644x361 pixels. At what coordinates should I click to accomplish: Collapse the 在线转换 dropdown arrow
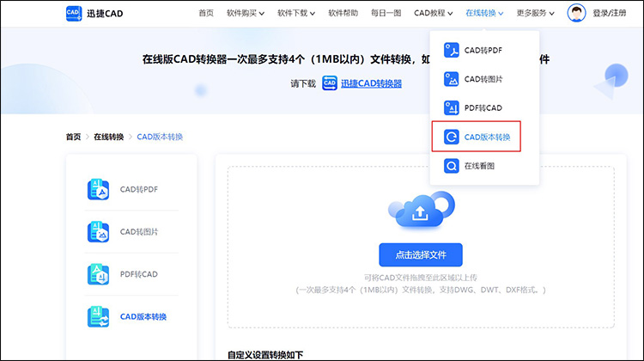click(x=501, y=14)
